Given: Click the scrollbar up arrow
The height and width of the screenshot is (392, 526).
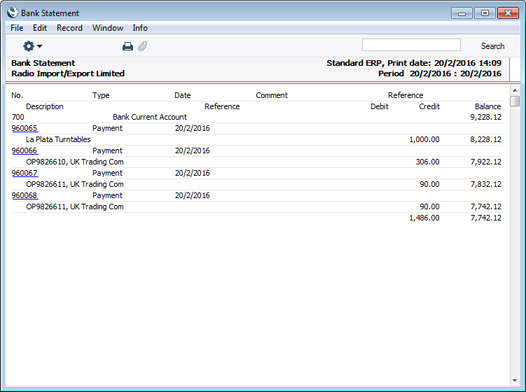Looking at the screenshot, I should tap(515, 90).
